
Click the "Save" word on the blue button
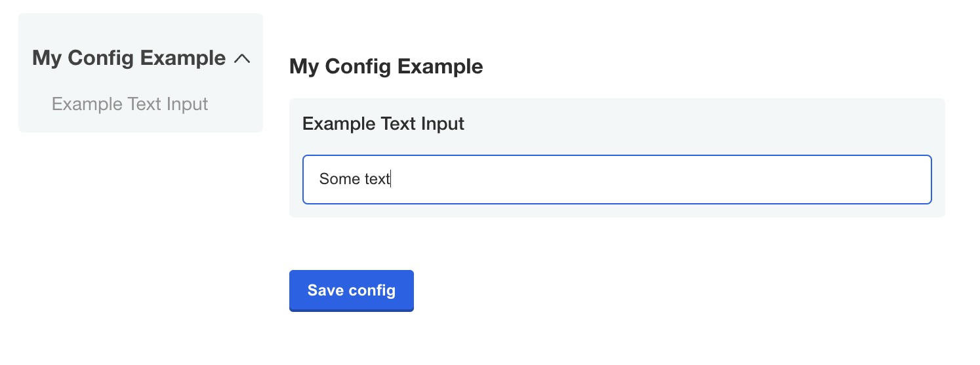(x=326, y=290)
